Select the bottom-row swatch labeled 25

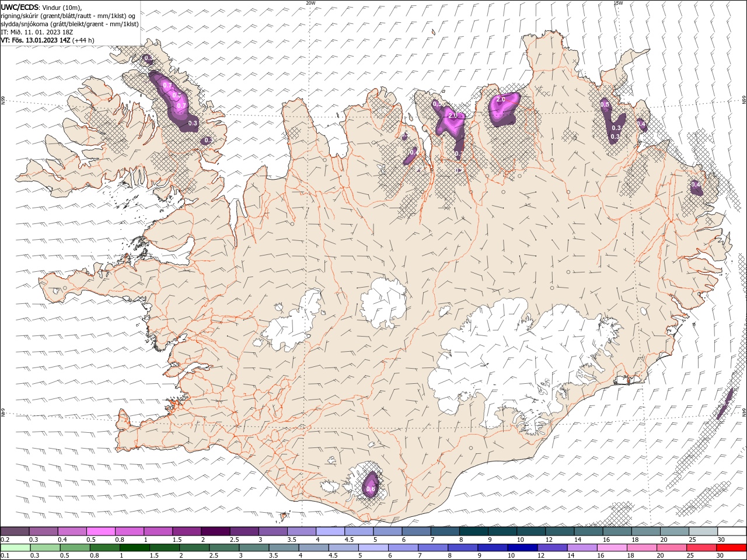701,548
